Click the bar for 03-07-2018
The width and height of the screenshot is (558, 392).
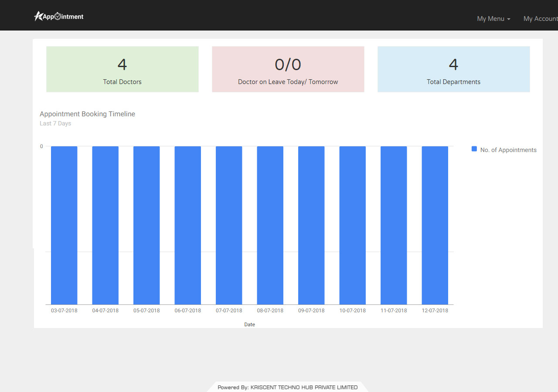tap(64, 225)
